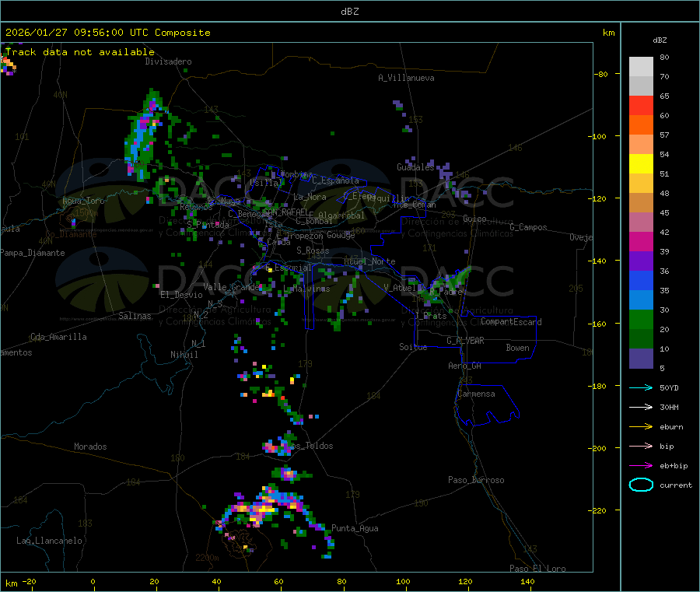Click the magenta eb+bip arrow in legend
700x592 pixels.
point(641,466)
